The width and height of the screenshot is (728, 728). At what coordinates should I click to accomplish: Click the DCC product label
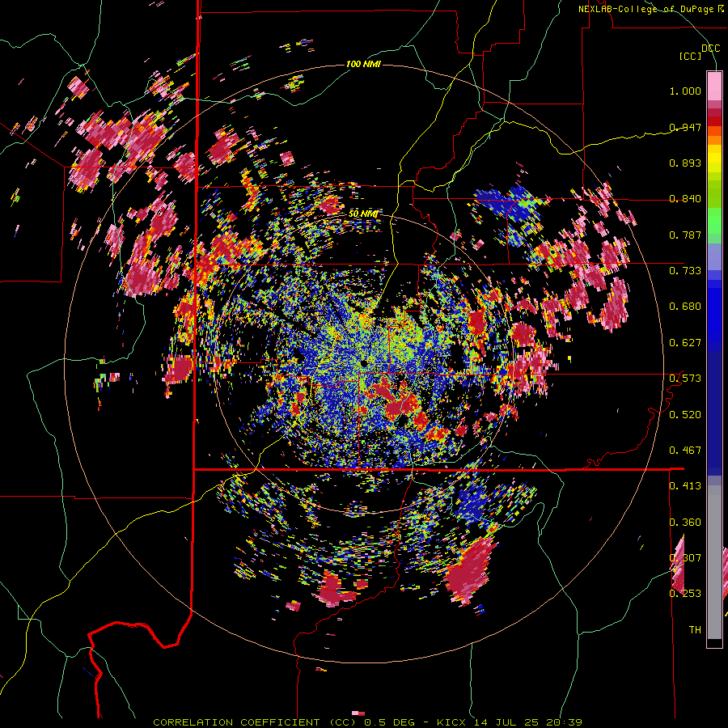click(x=710, y=49)
